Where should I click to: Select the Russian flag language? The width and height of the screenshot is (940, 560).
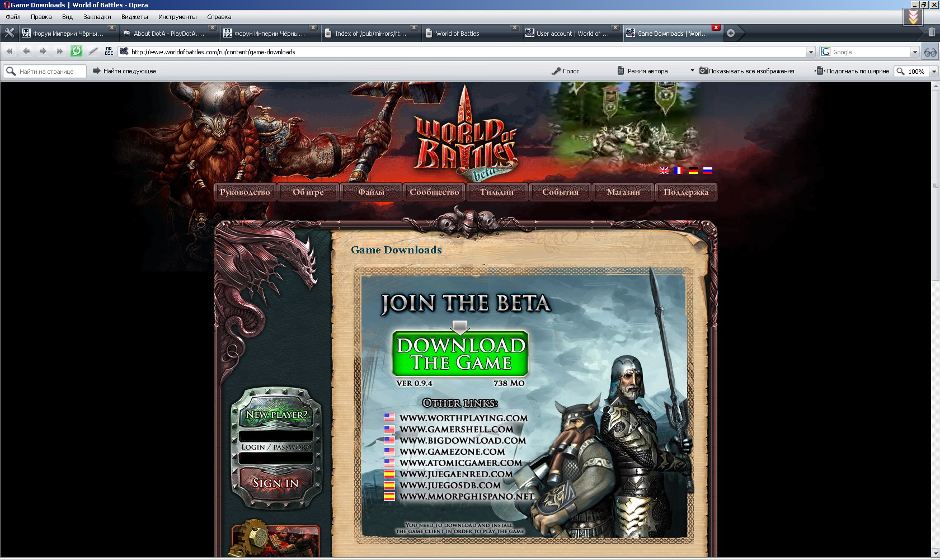(708, 171)
